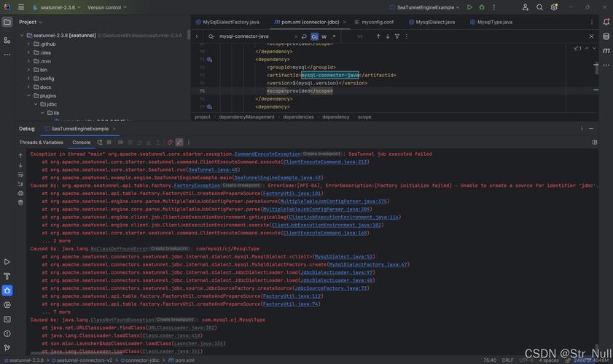Open SeaTunnelEngineExample.java:43 stack trace link
The height and width of the screenshot is (364, 613).
click(278, 178)
